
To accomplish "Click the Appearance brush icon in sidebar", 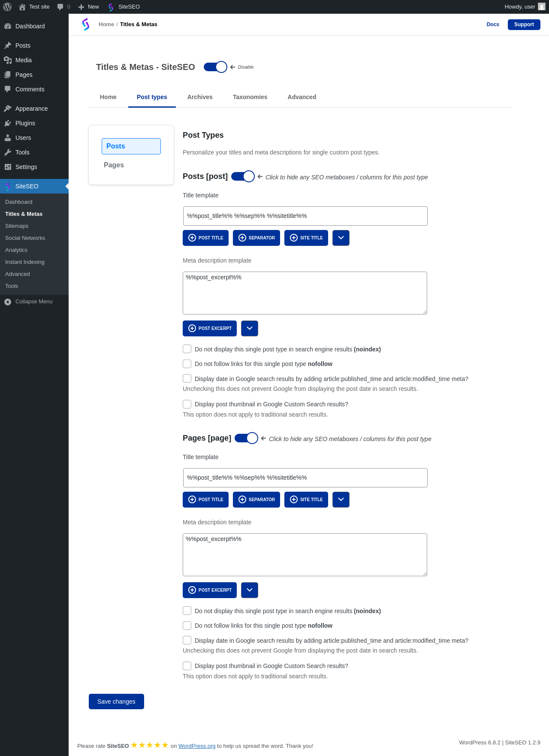I will click(8, 109).
